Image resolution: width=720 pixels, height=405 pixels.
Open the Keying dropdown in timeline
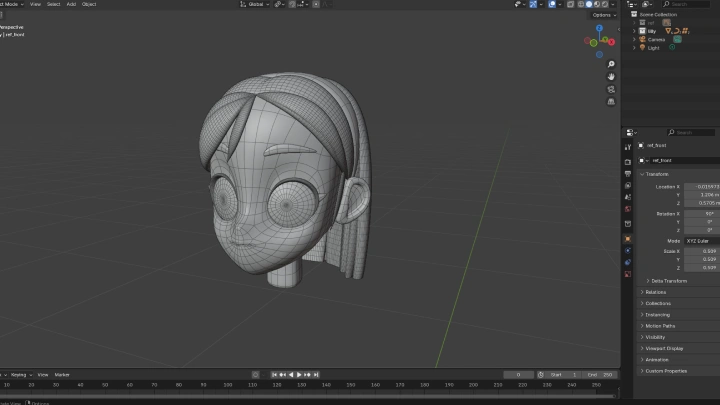[21, 375]
